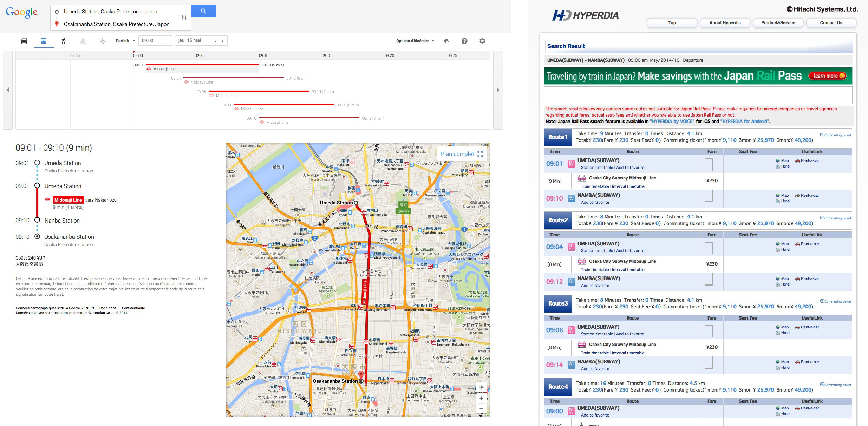Open the Hyperdia Top tab
This screenshot has width=868, height=426.
click(x=672, y=23)
